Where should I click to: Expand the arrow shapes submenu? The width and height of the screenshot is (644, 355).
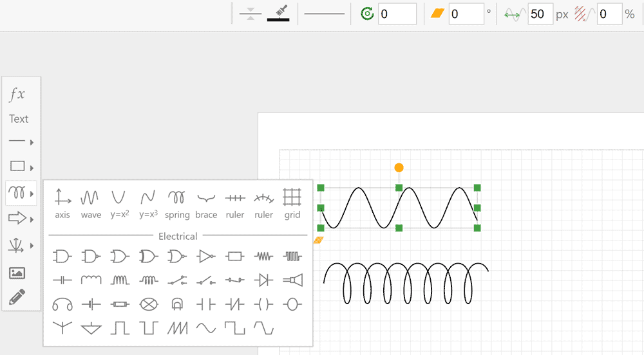point(21,219)
